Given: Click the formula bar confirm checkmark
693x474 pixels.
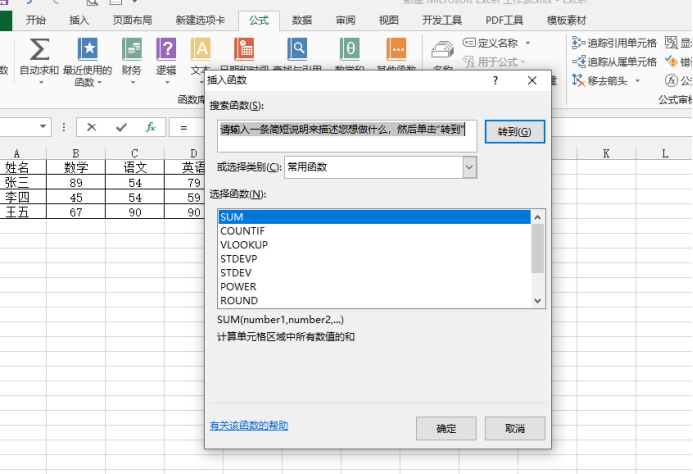Looking at the screenshot, I should click(x=121, y=127).
